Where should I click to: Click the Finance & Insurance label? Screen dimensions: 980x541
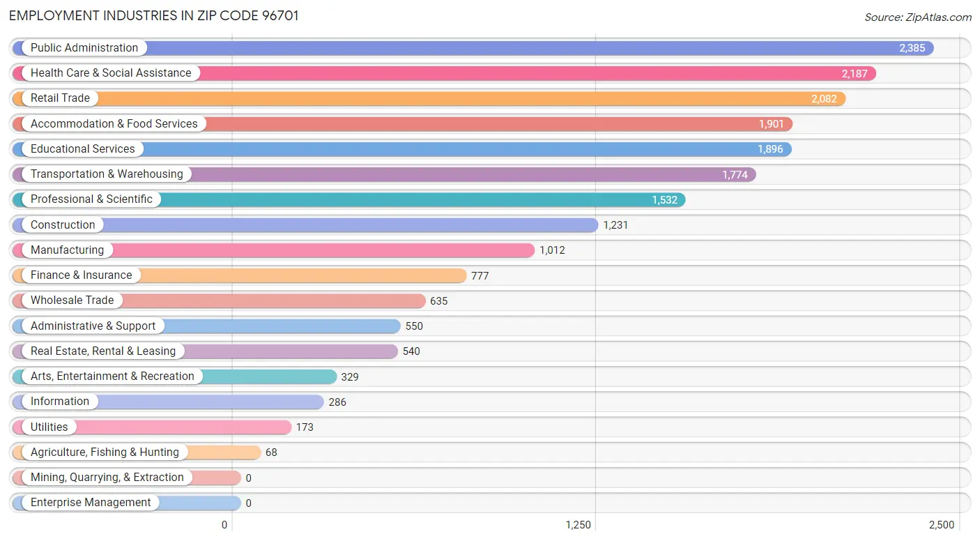[82, 275]
